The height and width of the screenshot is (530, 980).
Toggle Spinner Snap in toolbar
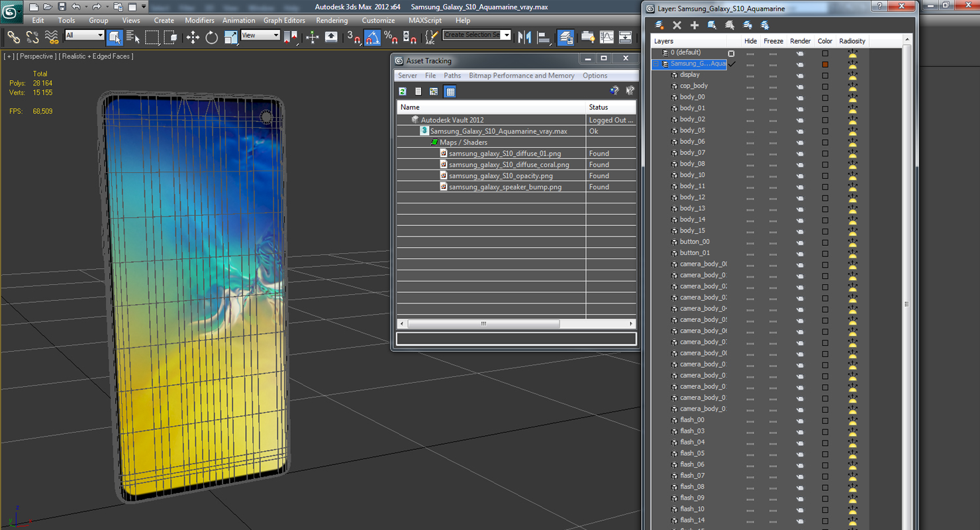click(x=409, y=37)
